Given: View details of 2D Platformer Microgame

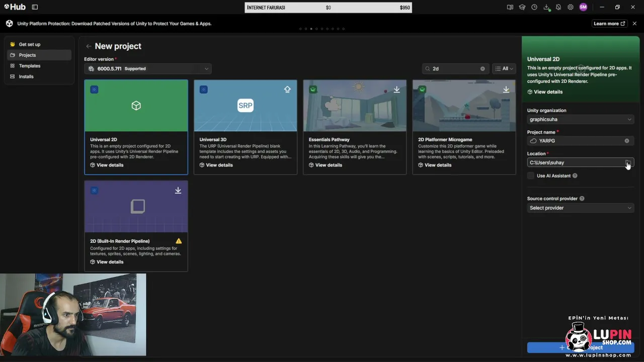Looking at the screenshot, I should 435,165.
